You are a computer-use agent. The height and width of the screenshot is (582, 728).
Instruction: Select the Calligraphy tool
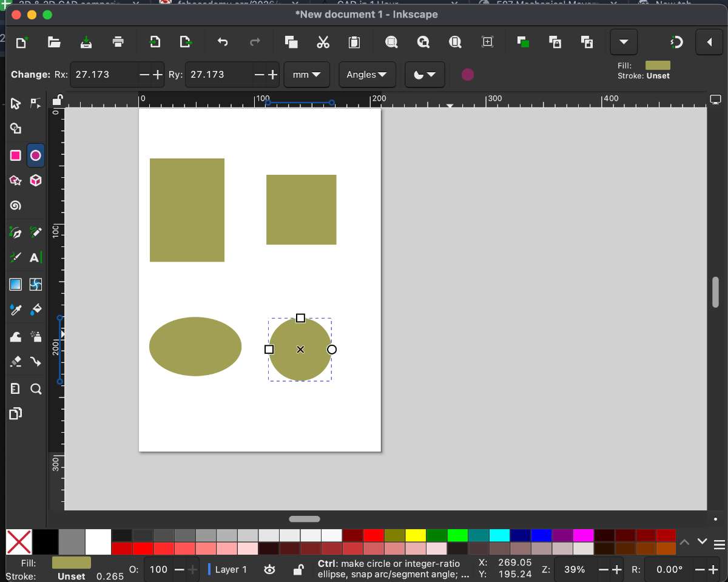(16, 258)
